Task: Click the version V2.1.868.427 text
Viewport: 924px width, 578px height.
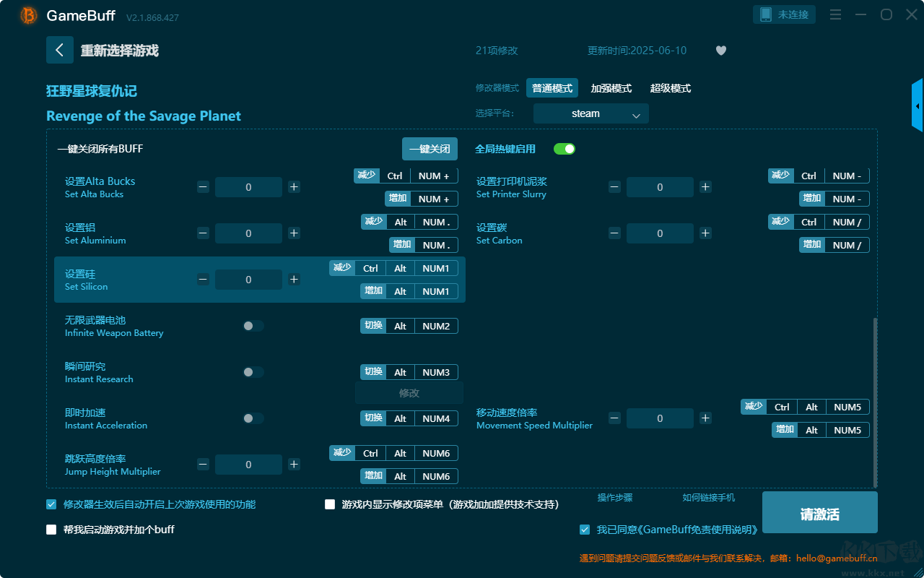Action: [x=152, y=17]
